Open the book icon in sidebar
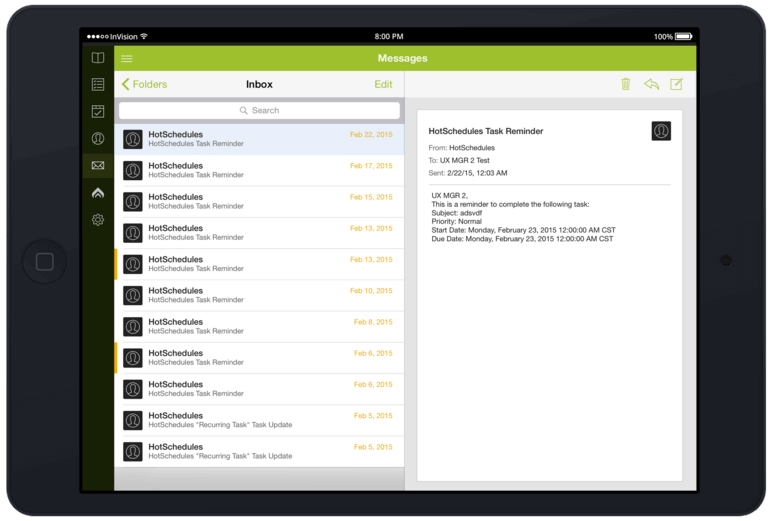770x521 pixels. (98, 58)
